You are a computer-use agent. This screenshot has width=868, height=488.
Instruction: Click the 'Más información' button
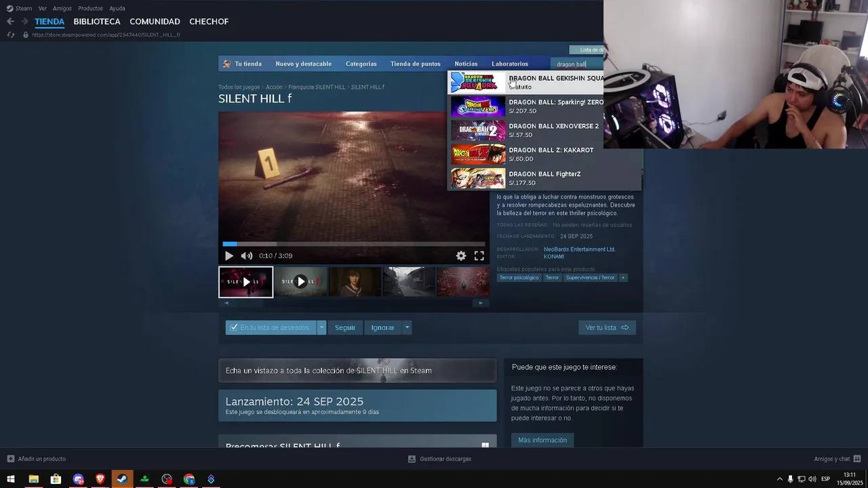click(x=542, y=440)
